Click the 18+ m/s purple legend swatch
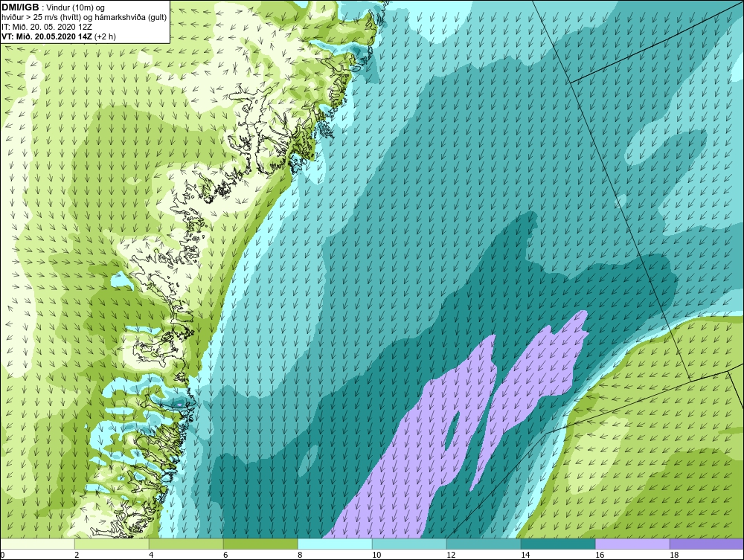Screen dimensions: 744x560 click(x=707, y=544)
